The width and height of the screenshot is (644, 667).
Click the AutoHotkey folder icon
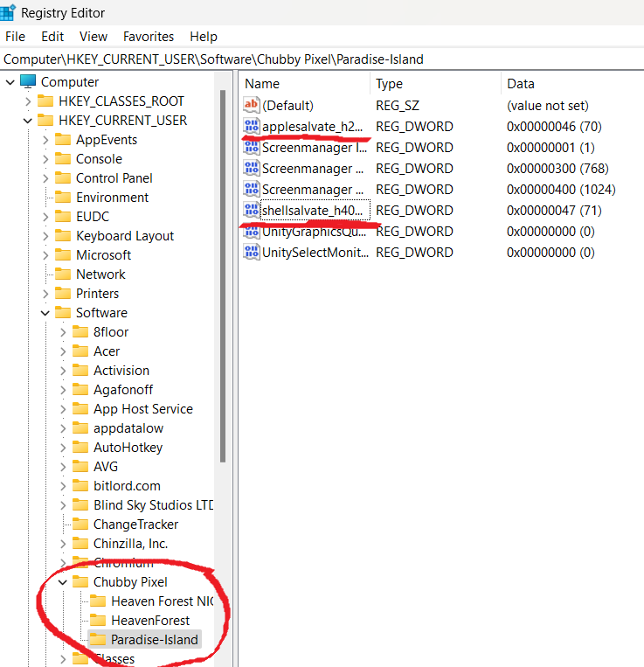pos(80,447)
